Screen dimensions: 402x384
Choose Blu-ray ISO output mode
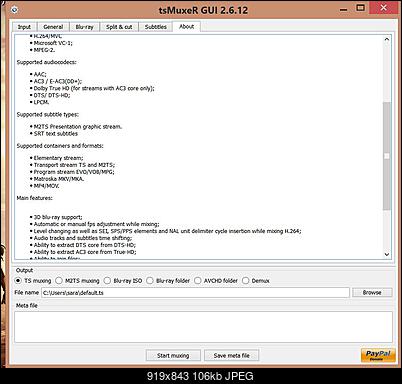tap(123, 281)
